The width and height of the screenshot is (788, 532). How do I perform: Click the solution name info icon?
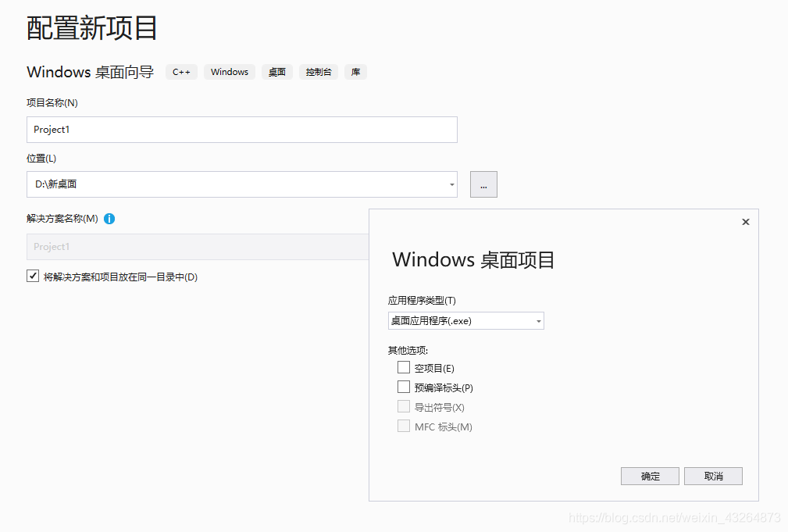(x=109, y=219)
